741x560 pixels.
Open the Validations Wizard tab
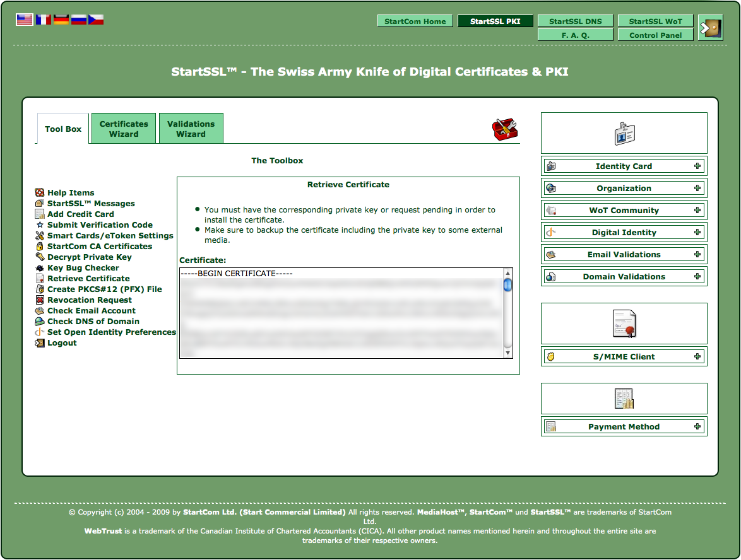click(x=191, y=129)
